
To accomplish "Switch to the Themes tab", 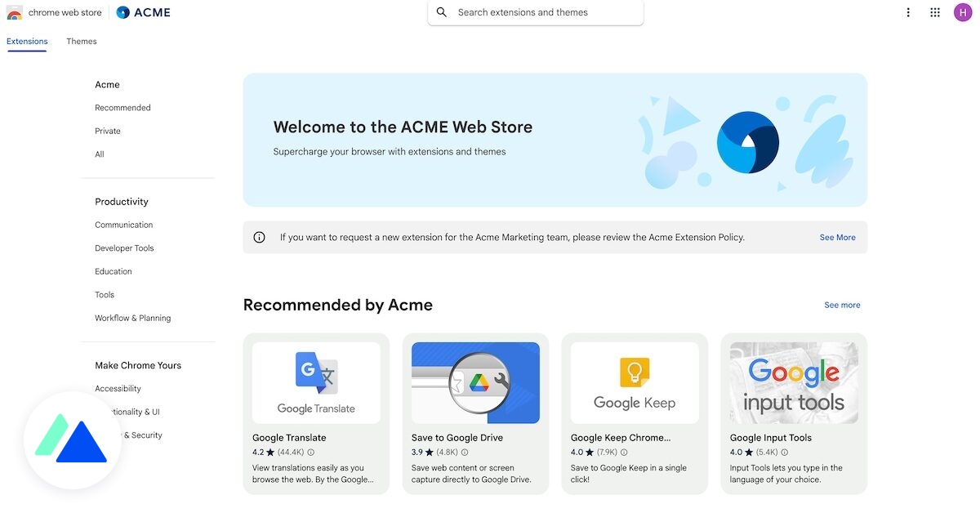I will (x=82, y=42).
